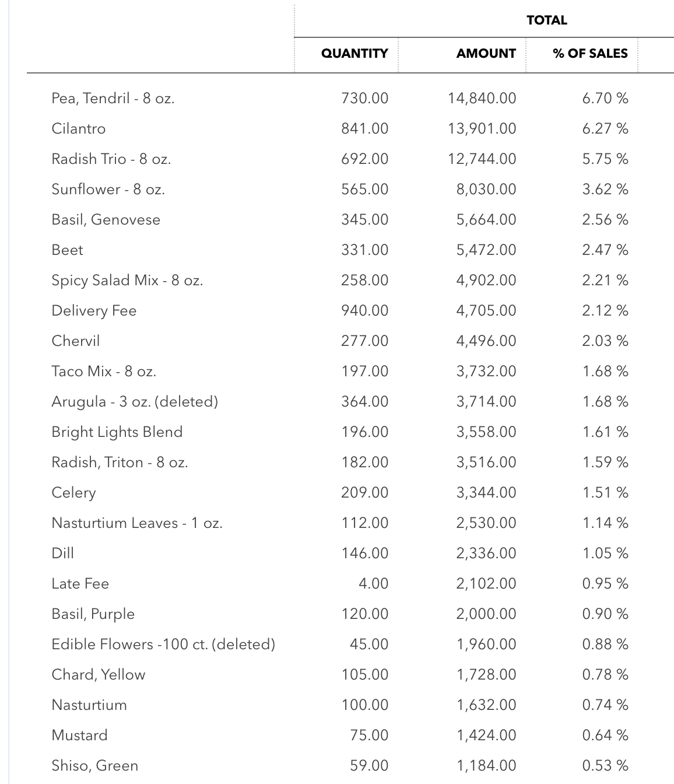Click the AMOUNT column header
Screen dimensions: 674x784
click(486, 54)
